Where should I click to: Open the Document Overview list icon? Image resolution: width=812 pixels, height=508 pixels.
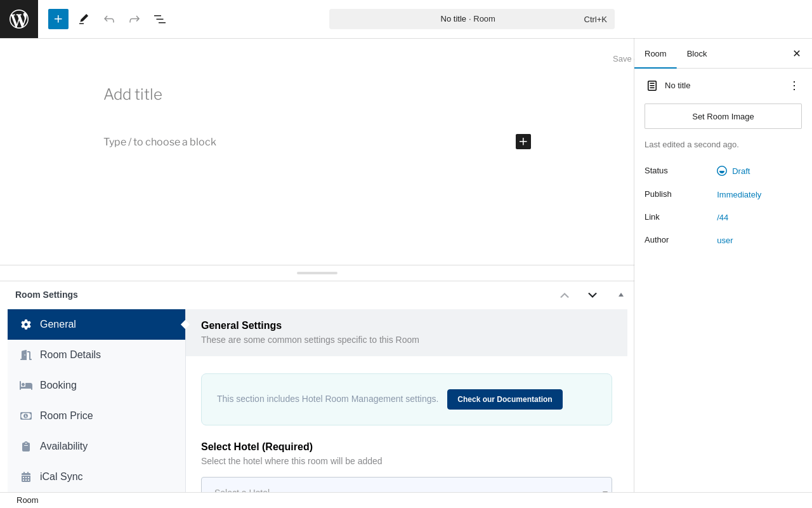click(x=160, y=19)
